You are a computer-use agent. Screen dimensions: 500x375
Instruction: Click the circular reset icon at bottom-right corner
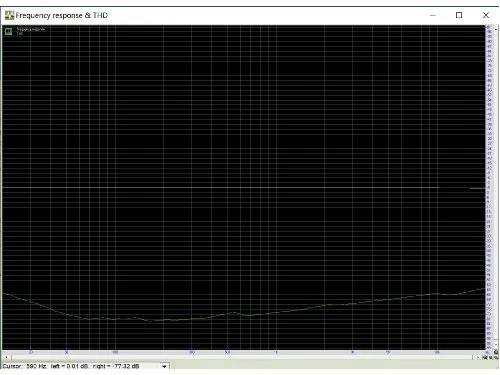pos(496,352)
